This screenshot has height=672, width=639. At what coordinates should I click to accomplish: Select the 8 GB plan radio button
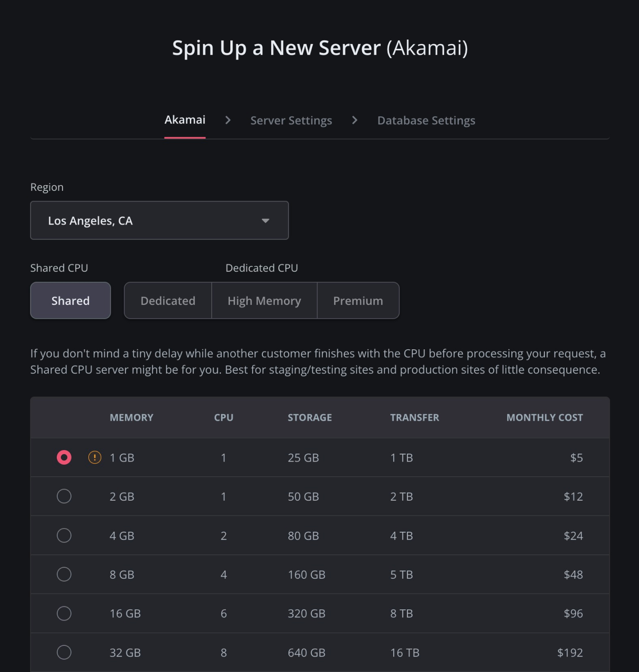pos(64,574)
